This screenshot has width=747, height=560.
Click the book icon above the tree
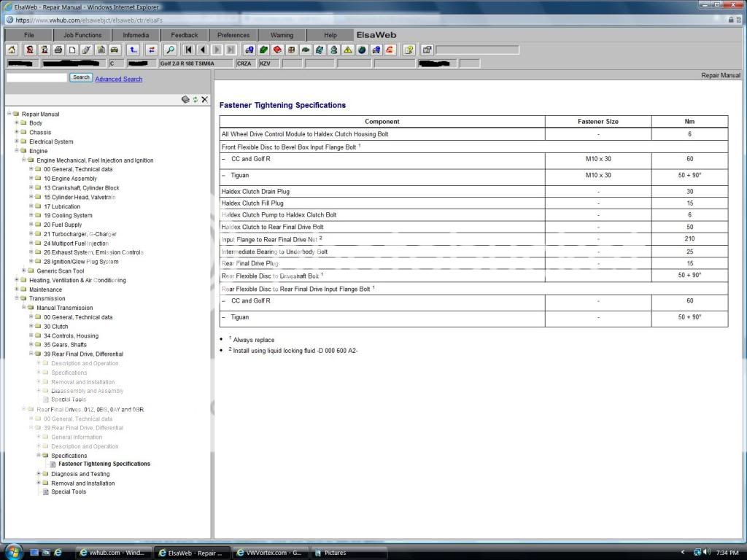[185, 99]
